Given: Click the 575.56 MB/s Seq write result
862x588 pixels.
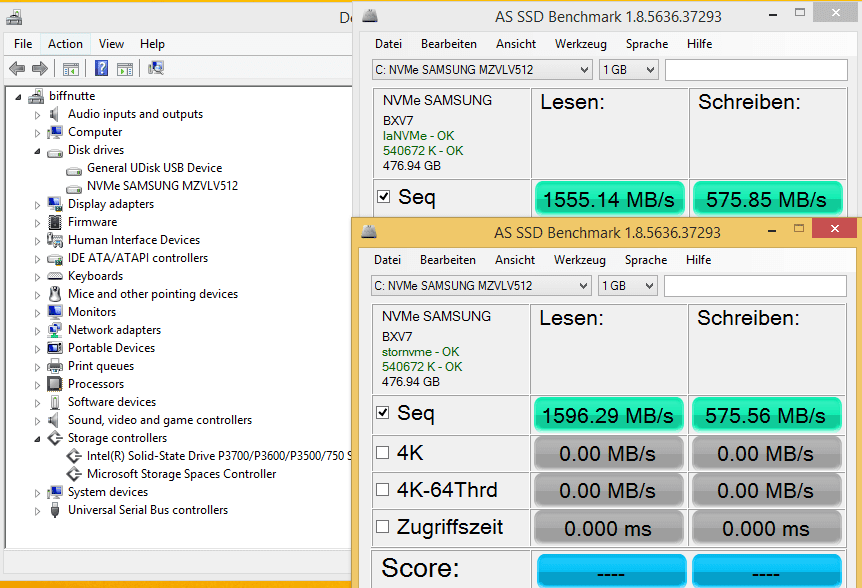Looking at the screenshot, I should coord(766,415).
